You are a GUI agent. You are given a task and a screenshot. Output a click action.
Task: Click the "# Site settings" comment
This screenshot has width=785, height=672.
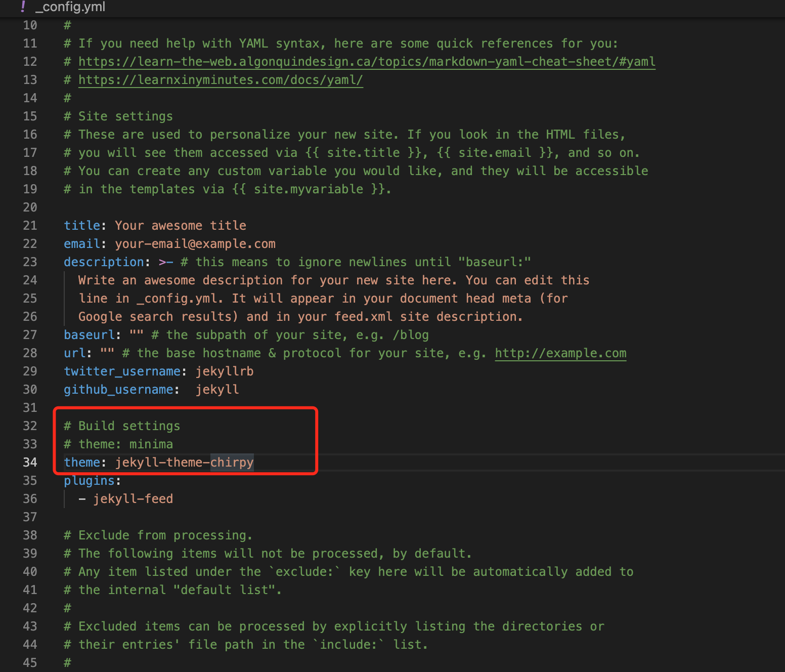coord(118,116)
